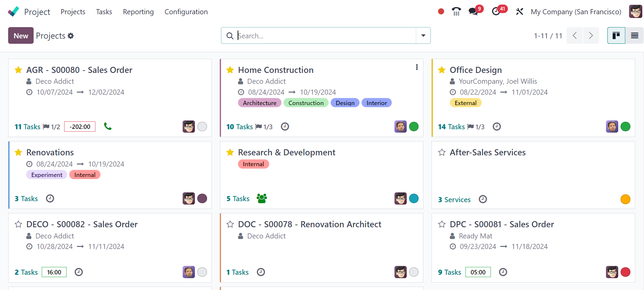644x290 pixels.
Task: Click the External tag on Office Design
Action: tap(465, 103)
